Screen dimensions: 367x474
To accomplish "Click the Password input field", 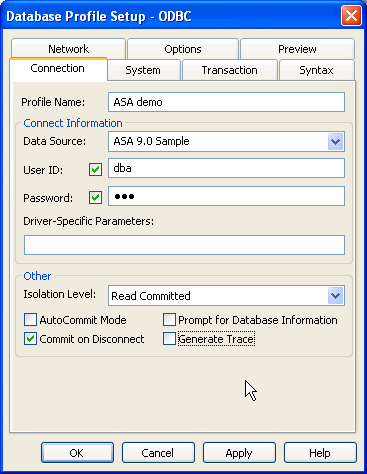I will point(226,196).
